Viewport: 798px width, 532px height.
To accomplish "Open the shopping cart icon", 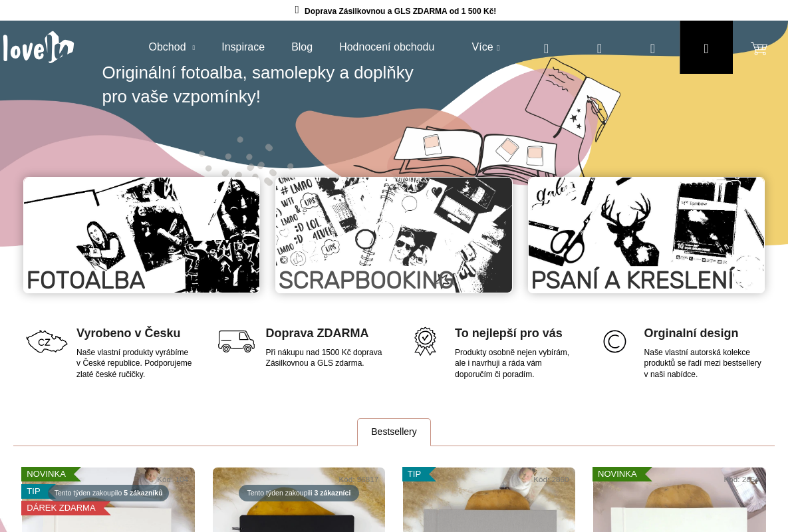I will [x=758, y=48].
